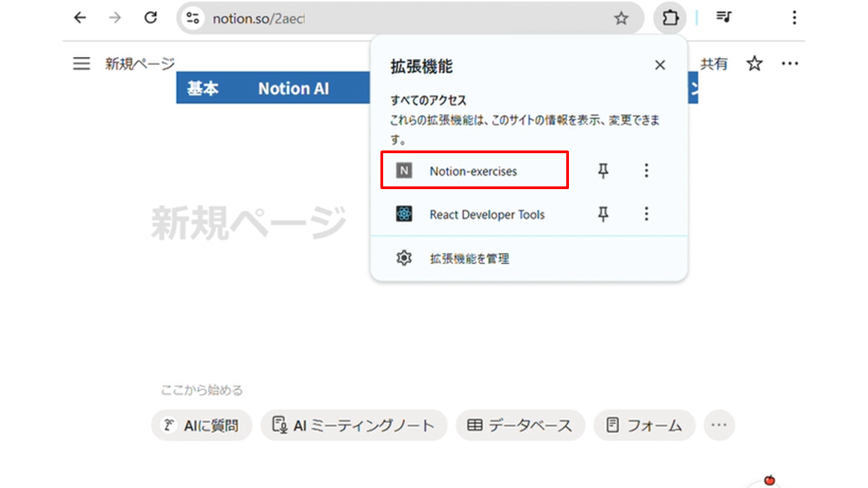Add the Notion page to favorites
This screenshot has width=868, height=488.
pyautogui.click(x=755, y=64)
